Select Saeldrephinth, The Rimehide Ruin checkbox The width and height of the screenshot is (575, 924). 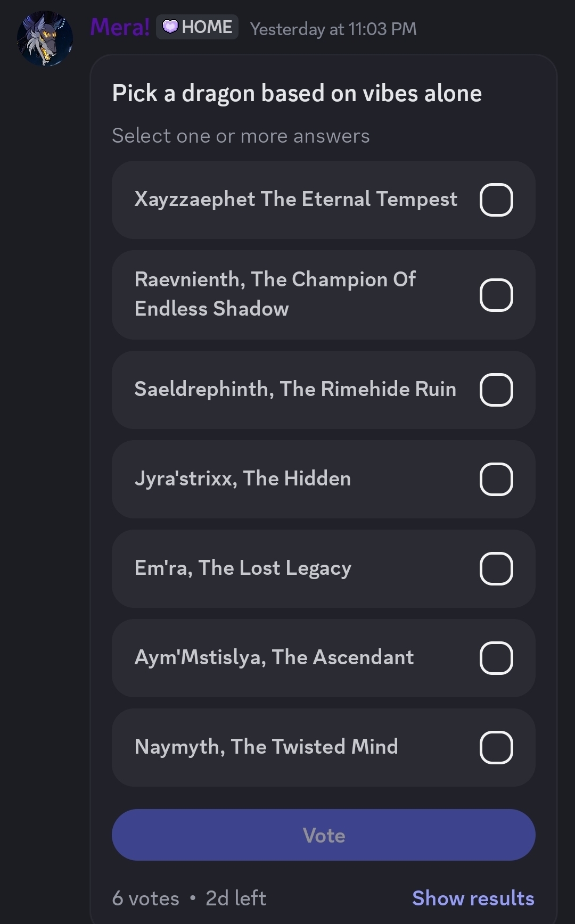[496, 390]
